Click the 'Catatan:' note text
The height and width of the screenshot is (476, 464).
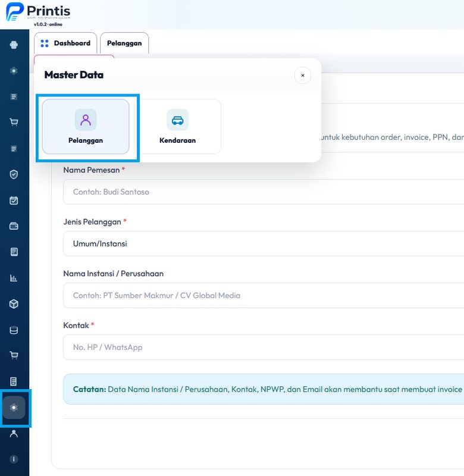click(89, 389)
